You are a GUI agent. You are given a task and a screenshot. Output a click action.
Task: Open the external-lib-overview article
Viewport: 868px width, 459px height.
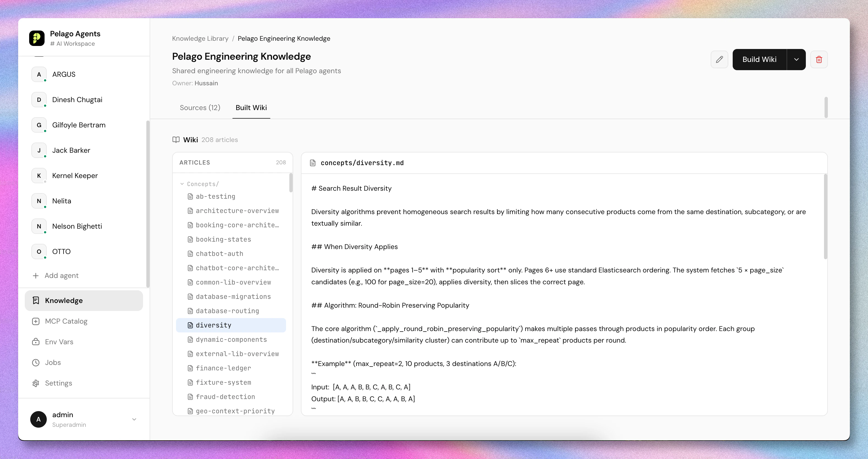pos(231,354)
